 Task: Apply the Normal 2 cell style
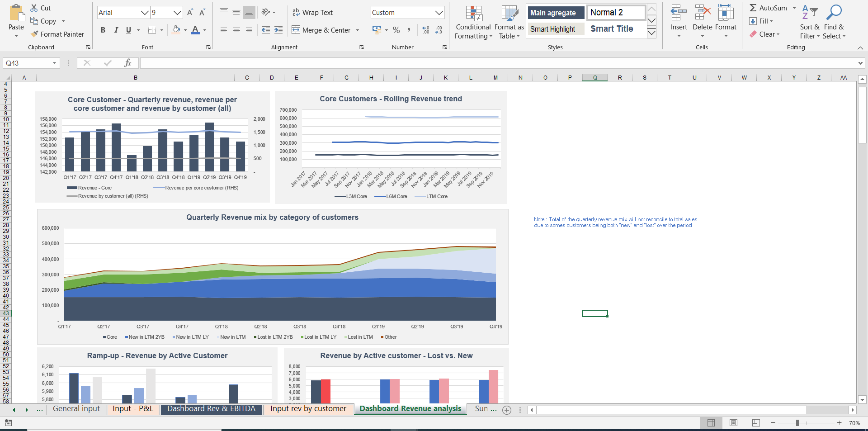tap(616, 13)
